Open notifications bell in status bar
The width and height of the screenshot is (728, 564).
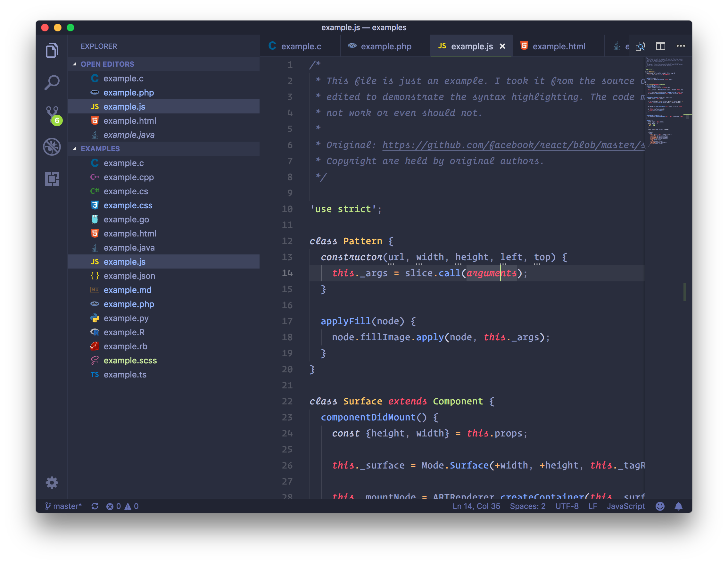pos(678,506)
